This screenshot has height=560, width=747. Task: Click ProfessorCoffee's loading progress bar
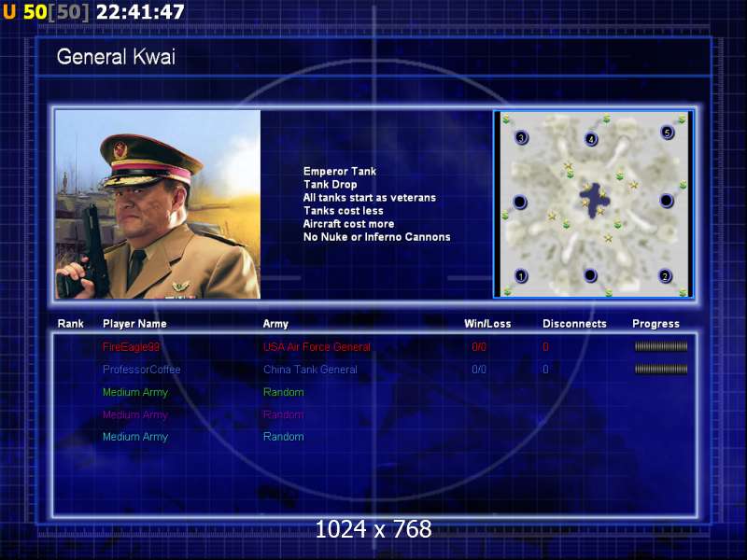661,369
